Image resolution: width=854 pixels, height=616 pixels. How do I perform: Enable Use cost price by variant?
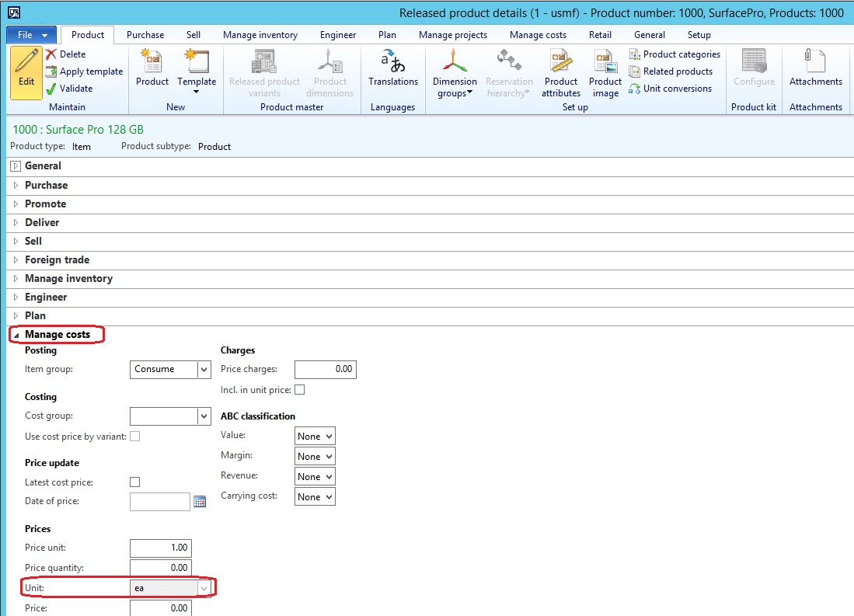click(134, 437)
